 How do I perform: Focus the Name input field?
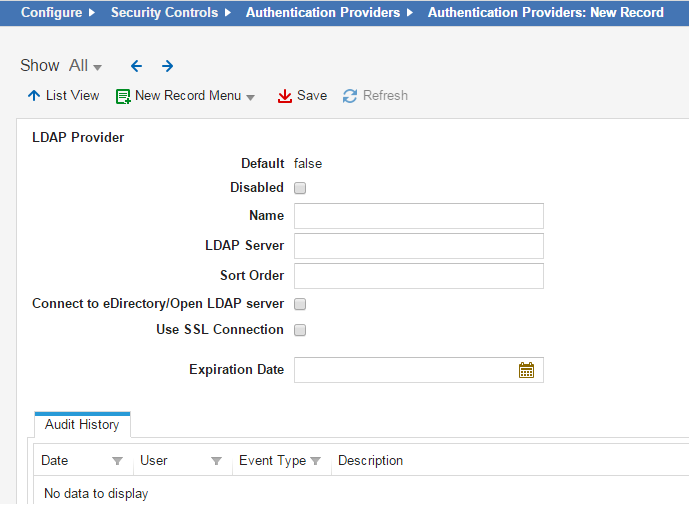pyautogui.click(x=418, y=216)
